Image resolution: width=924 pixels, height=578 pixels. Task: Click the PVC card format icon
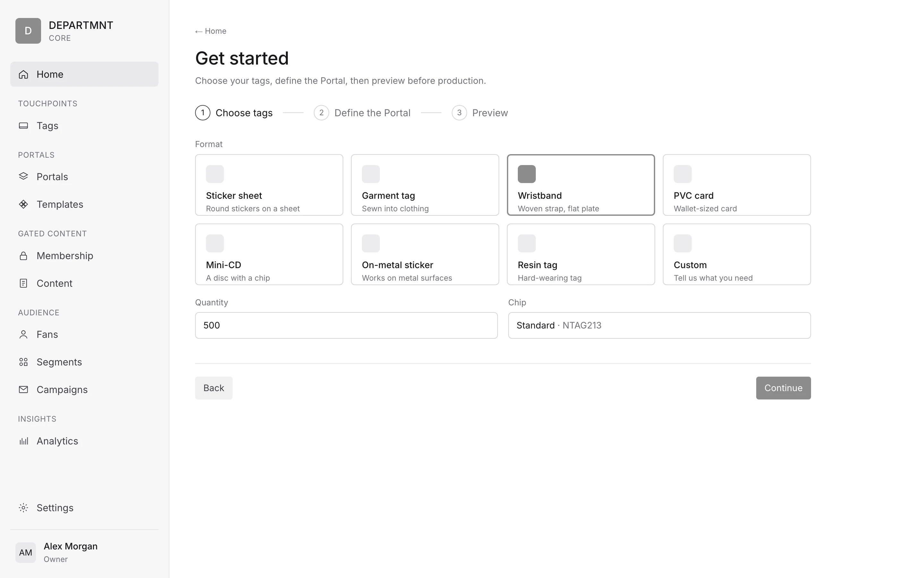[683, 174]
